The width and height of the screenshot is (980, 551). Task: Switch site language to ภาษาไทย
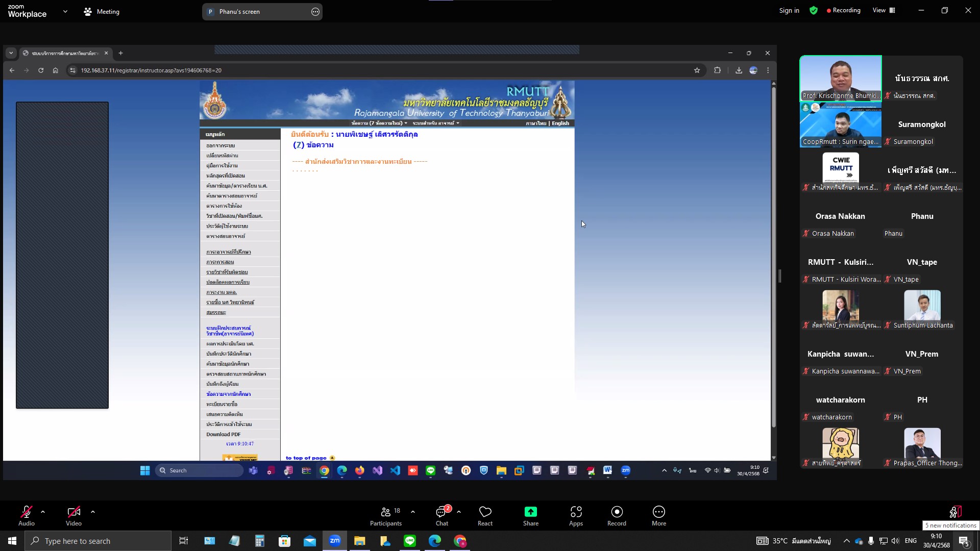pyautogui.click(x=536, y=123)
